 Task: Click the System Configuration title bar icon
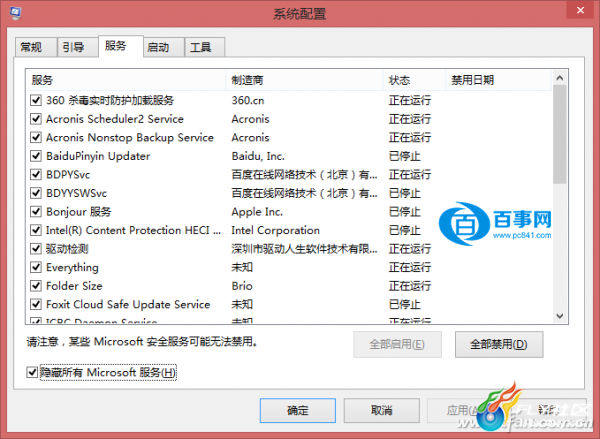click(15, 13)
